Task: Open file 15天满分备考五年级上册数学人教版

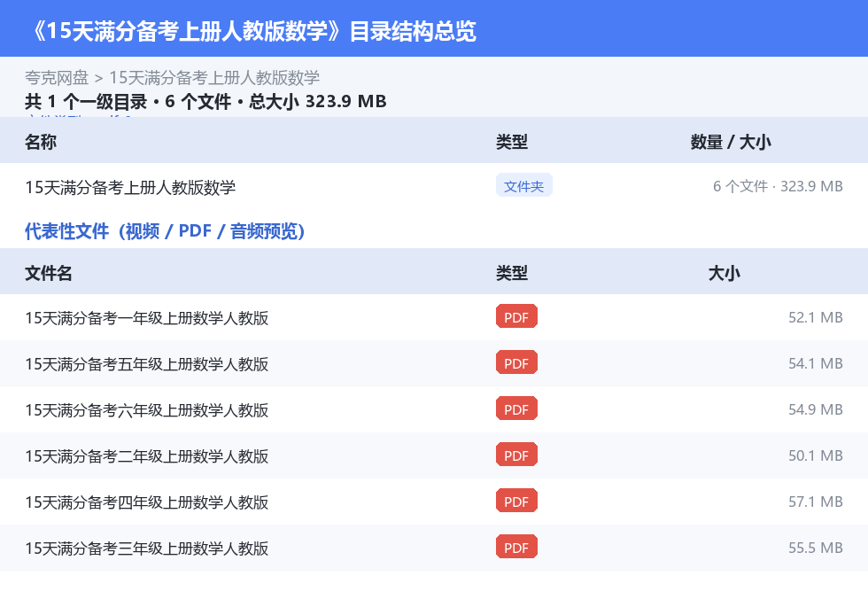Action: click(x=147, y=363)
